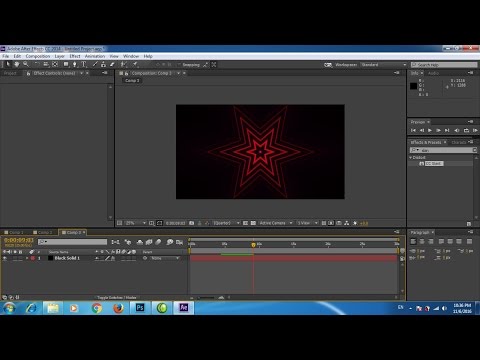Select the CC Star effect in presets list

[434, 163]
